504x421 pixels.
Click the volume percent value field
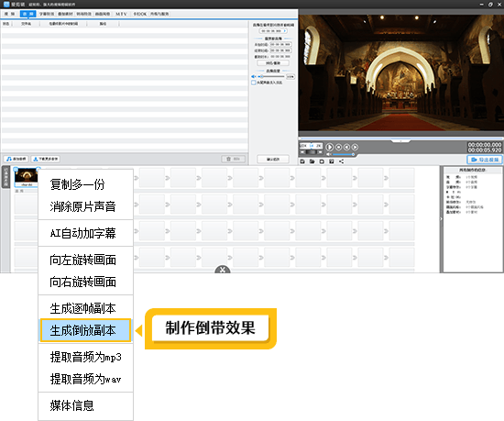tap(290, 76)
